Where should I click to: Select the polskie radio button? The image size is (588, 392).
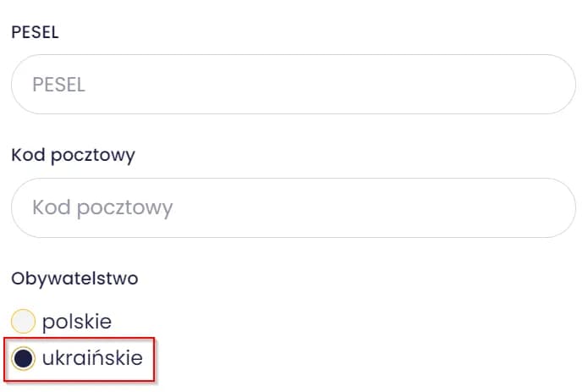point(23,322)
